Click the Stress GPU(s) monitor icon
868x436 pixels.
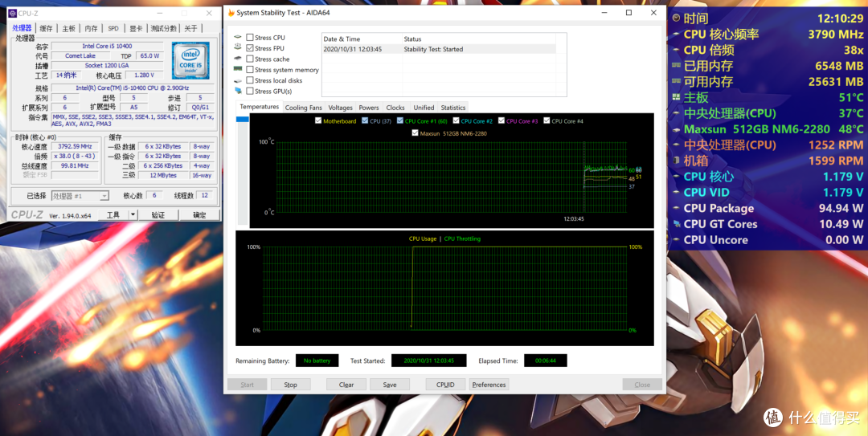pos(238,91)
